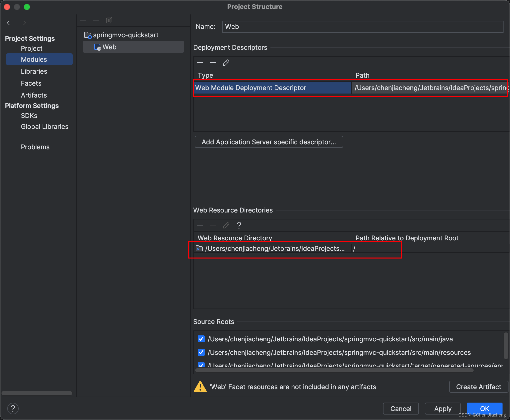Viewport: 510px width, 420px height.
Task: Click the deployment descriptor path cell
Action: coord(431,88)
